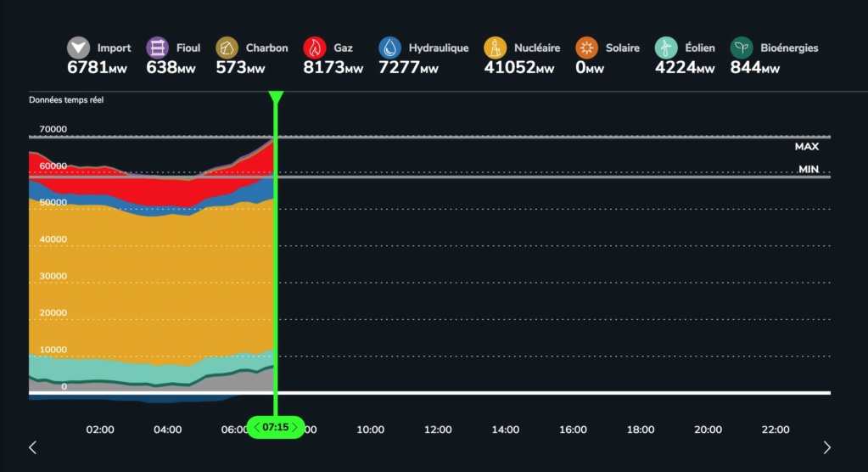
Task: Click the 18:00 time axis label
Action: click(641, 430)
